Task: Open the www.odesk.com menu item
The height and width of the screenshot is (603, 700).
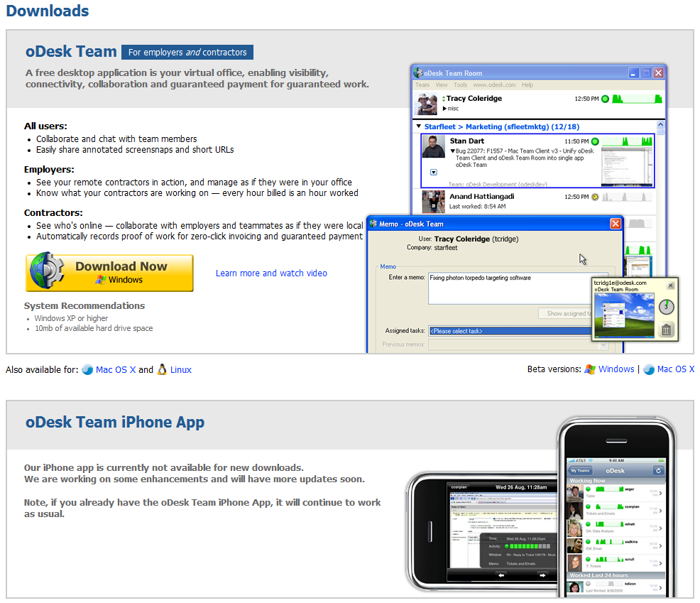Action: (x=494, y=85)
